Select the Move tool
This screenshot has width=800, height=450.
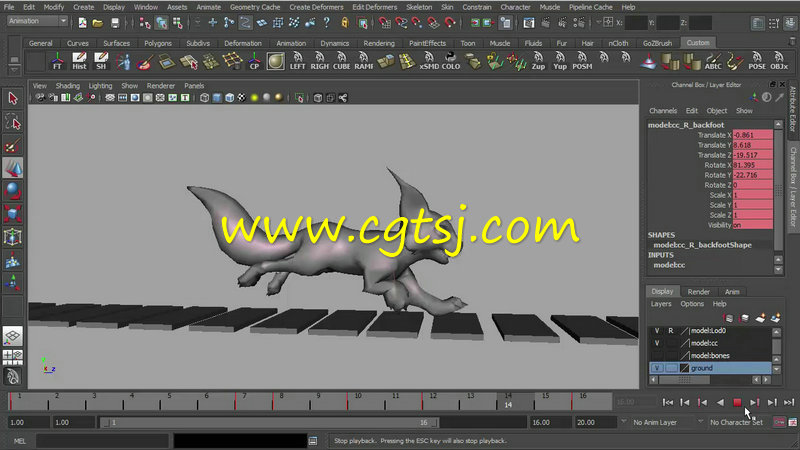pos(13,168)
